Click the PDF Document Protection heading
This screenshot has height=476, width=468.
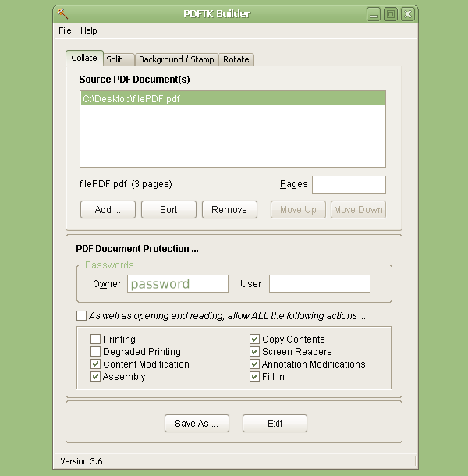137,249
